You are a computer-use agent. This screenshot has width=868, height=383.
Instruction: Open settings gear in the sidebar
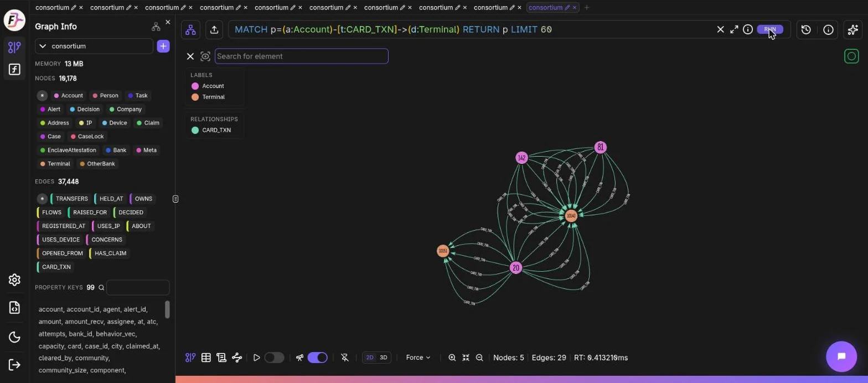[x=14, y=280]
